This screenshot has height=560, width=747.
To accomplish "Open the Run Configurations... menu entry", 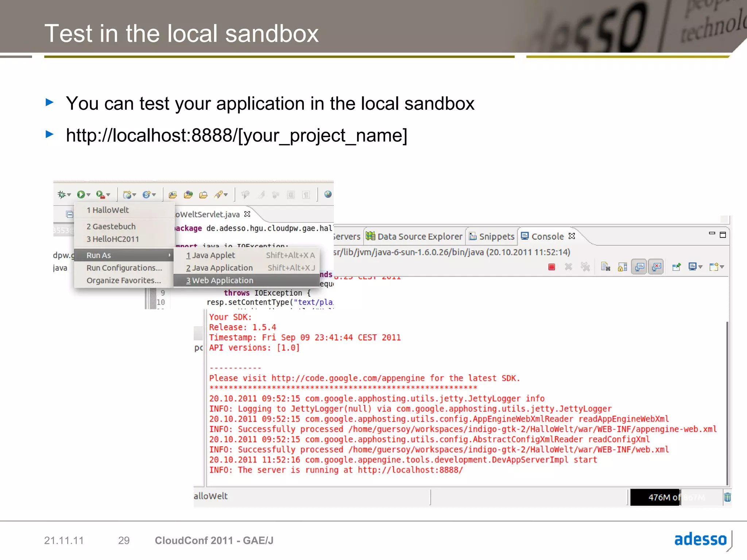I will click(x=124, y=268).
